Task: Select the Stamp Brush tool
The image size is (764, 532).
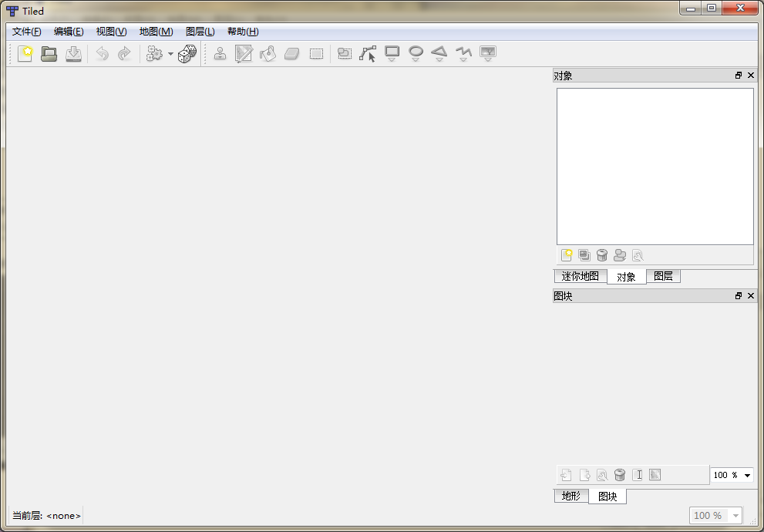Action: (x=220, y=54)
